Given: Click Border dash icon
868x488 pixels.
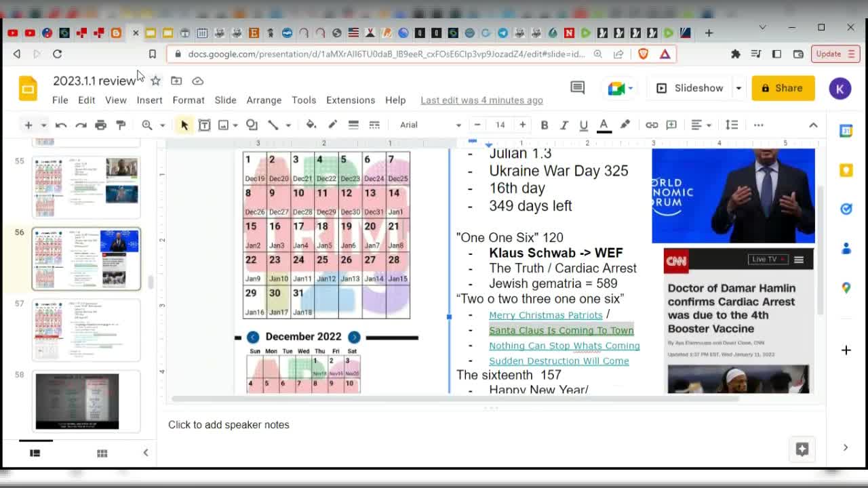Looking at the screenshot, I should [374, 125].
